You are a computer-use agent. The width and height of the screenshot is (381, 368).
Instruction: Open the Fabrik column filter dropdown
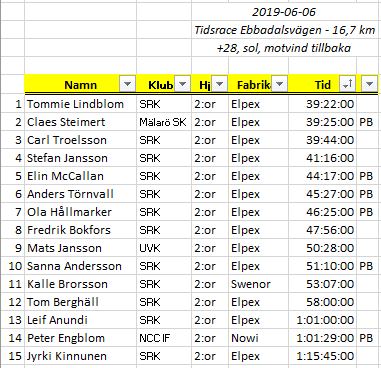pyautogui.click(x=279, y=84)
